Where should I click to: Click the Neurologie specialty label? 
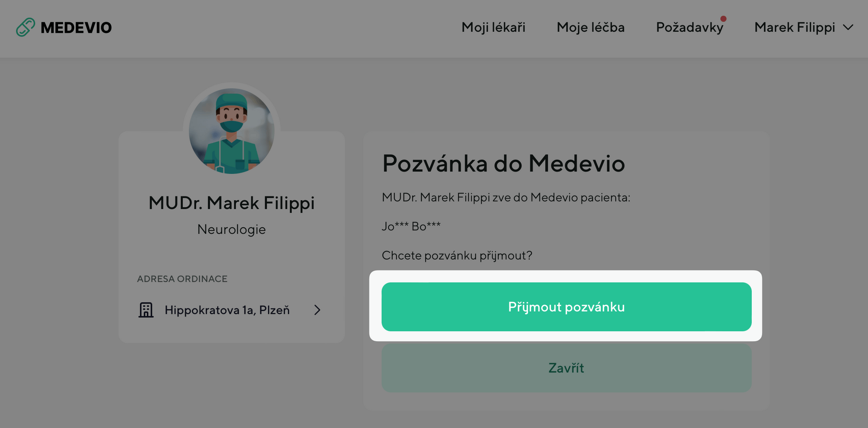tap(232, 229)
